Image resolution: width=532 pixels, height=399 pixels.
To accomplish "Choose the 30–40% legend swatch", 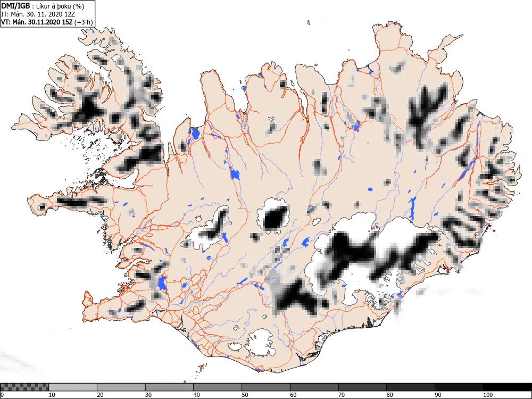I will [169, 387].
